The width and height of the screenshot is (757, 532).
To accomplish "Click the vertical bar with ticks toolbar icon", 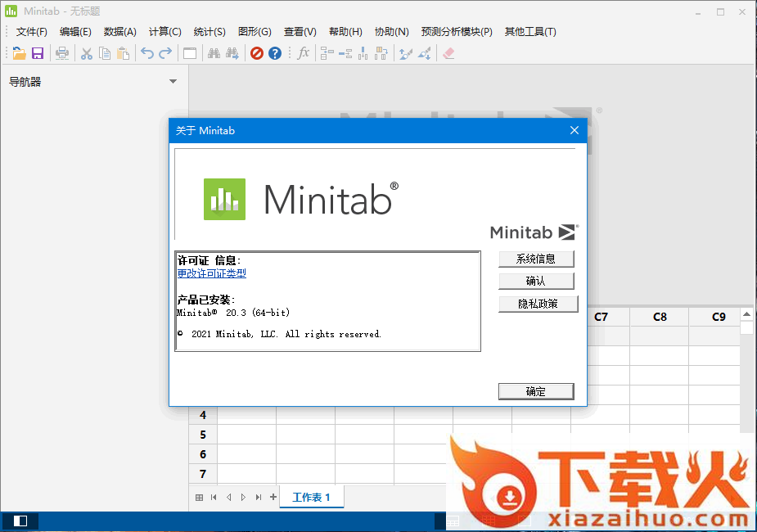I will [363, 53].
